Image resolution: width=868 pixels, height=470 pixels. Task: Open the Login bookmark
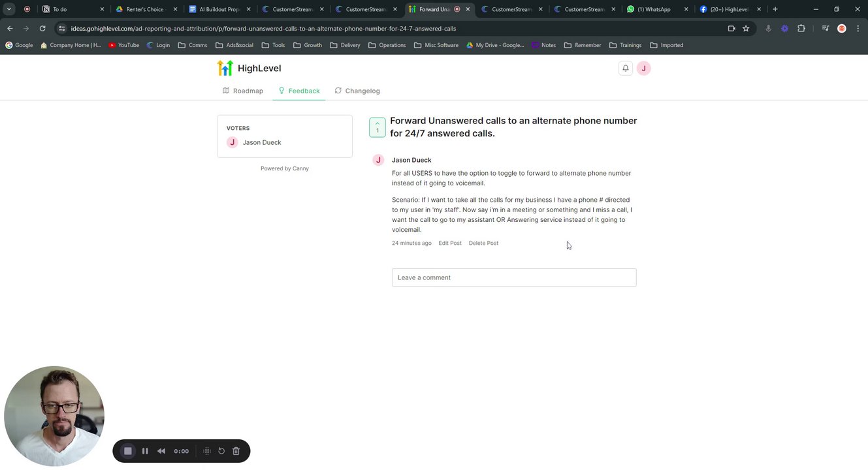158,45
